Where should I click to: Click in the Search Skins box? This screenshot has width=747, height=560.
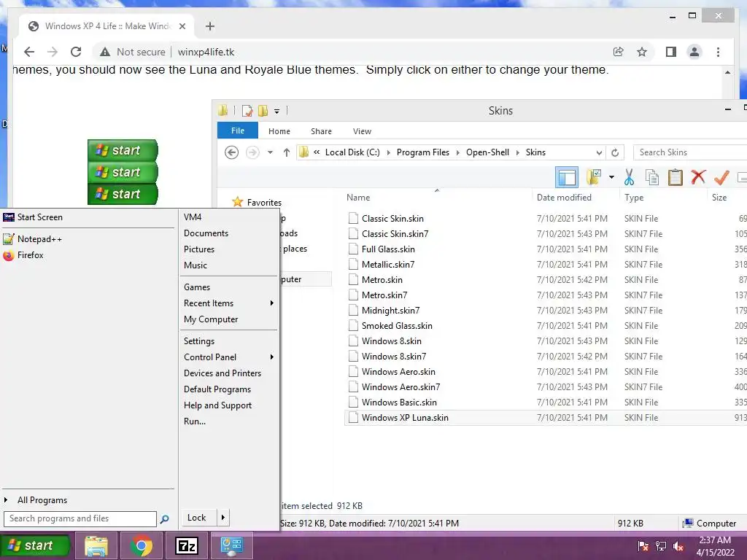point(690,152)
